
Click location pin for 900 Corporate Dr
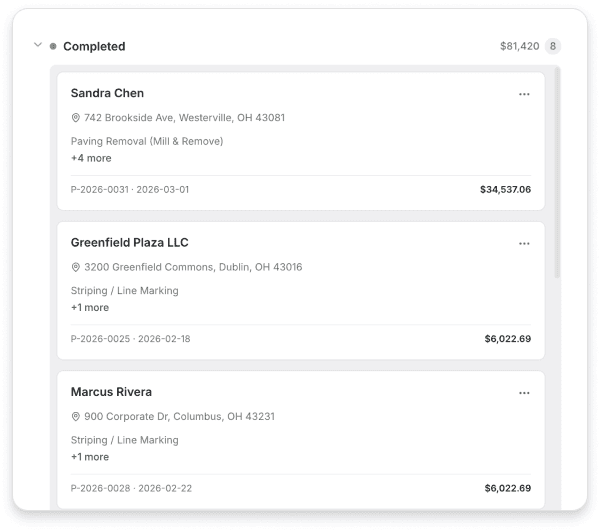tap(75, 417)
